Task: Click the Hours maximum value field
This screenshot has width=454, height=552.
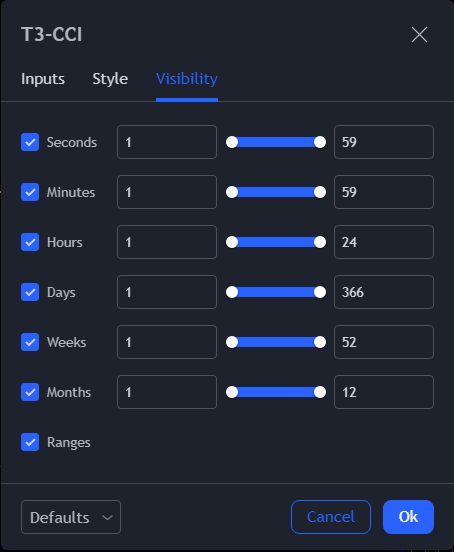Action: tap(384, 242)
